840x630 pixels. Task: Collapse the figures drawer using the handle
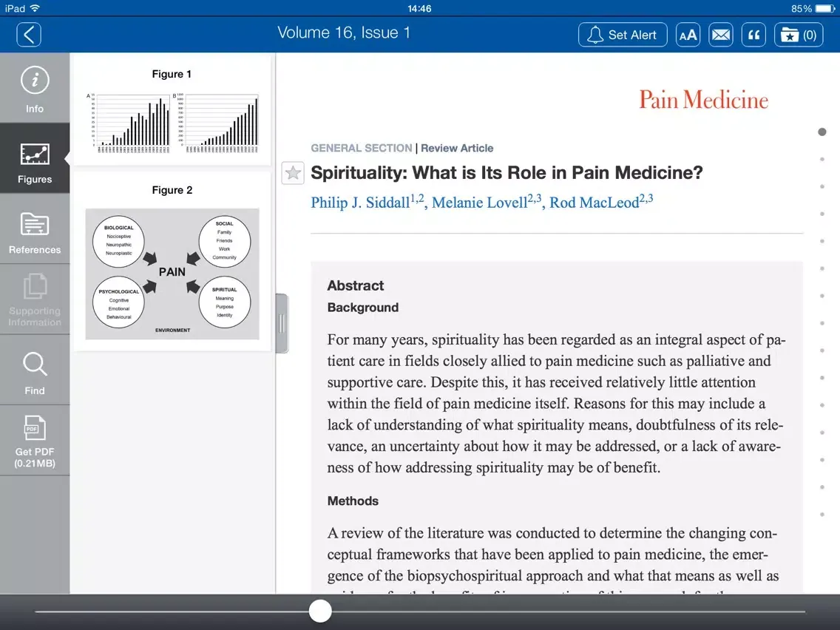[282, 323]
